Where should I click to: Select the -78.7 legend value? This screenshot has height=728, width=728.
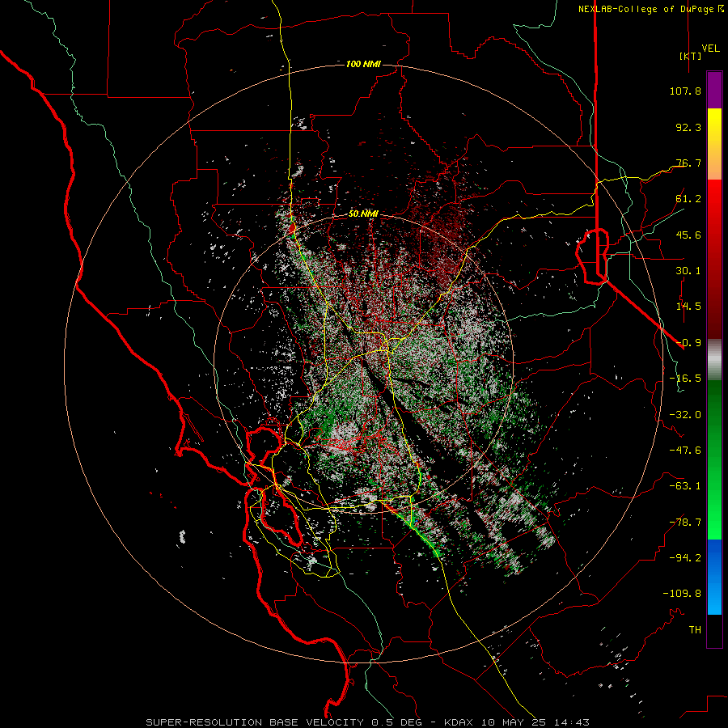(685, 523)
